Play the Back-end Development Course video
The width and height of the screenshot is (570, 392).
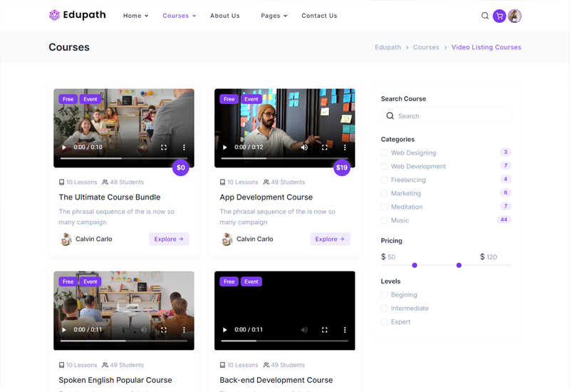click(x=225, y=330)
